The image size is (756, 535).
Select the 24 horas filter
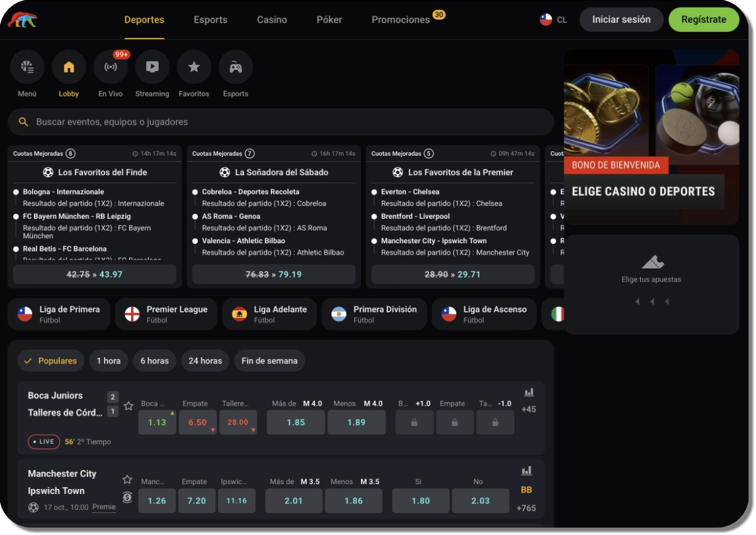[205, 361]
